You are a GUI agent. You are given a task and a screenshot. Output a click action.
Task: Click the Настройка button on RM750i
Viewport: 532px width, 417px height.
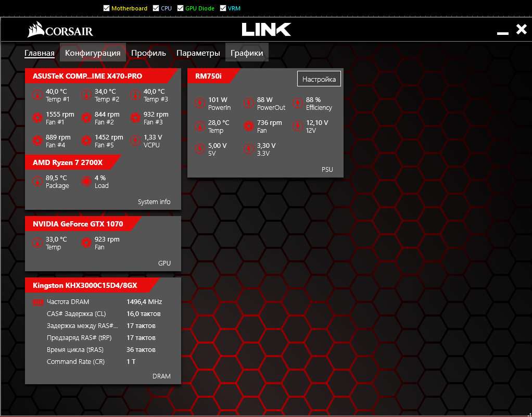click(319, 79)
